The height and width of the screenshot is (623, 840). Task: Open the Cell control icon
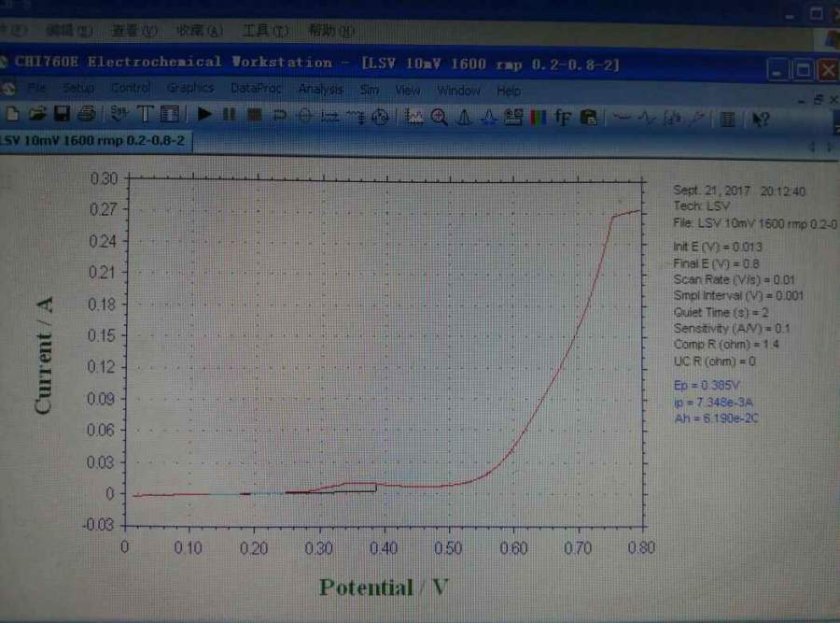point(381,117)
